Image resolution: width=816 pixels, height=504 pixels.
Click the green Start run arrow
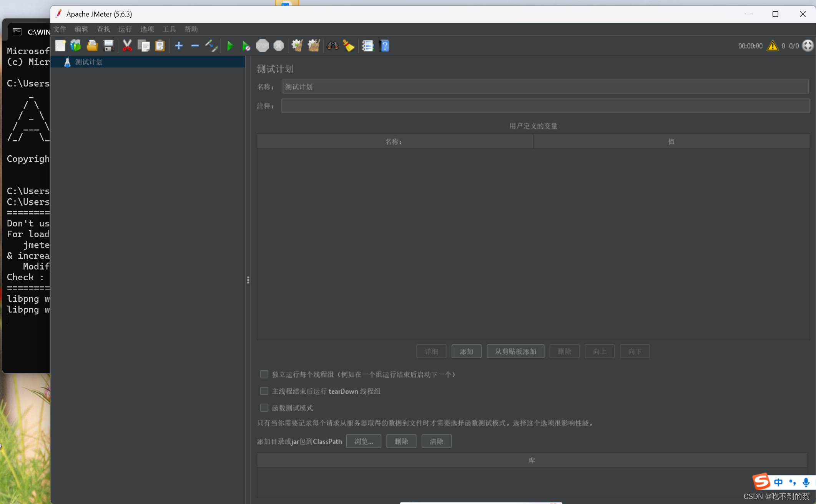230,46
